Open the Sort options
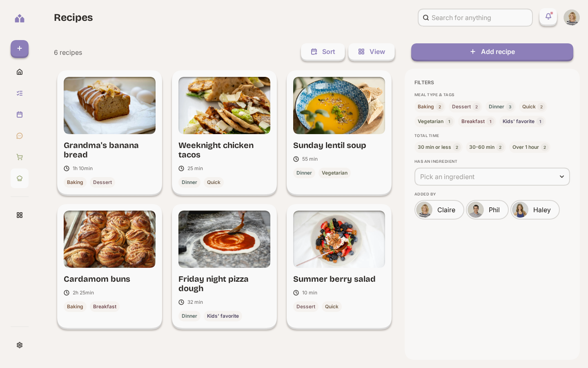588x368 pixels. [x=323, y=52]
